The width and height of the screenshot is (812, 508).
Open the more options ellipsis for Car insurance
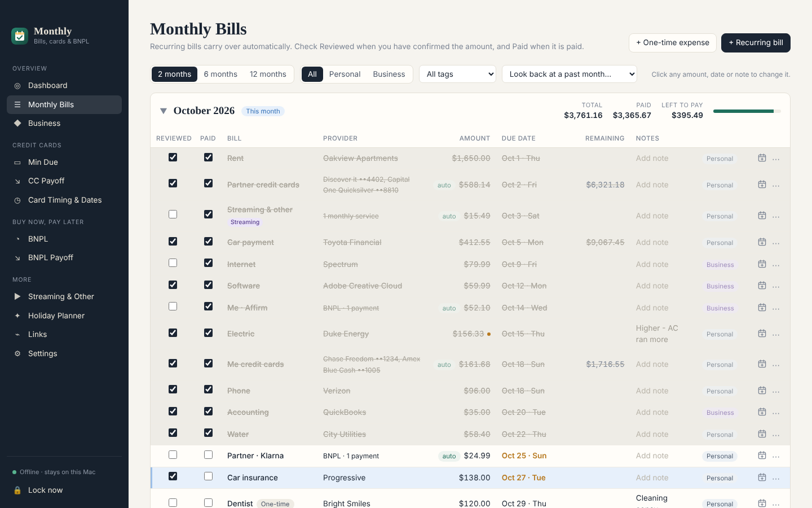[776, 478]
